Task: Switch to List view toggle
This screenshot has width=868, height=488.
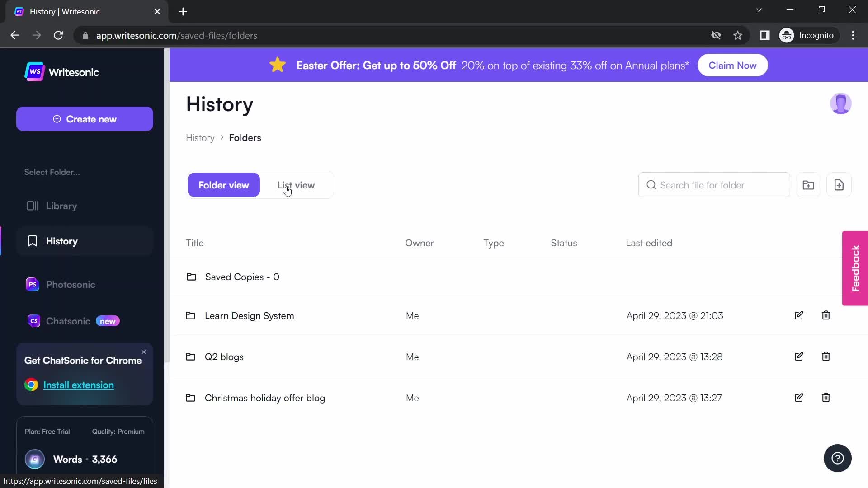Action: pos(296,185)
